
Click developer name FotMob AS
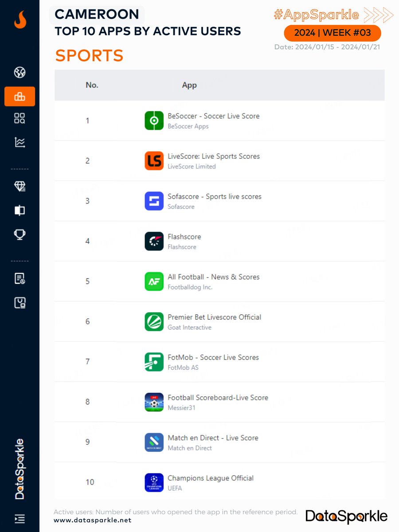(x=183, y=368)
